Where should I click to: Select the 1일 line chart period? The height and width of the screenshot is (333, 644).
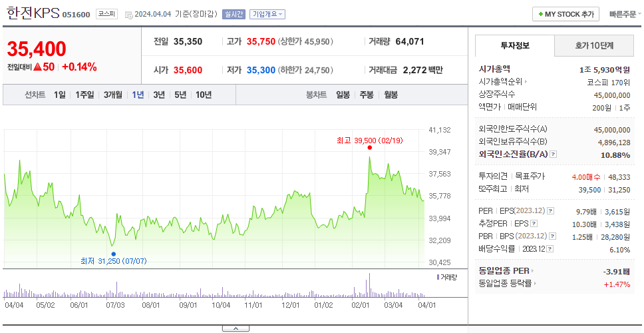60,95
